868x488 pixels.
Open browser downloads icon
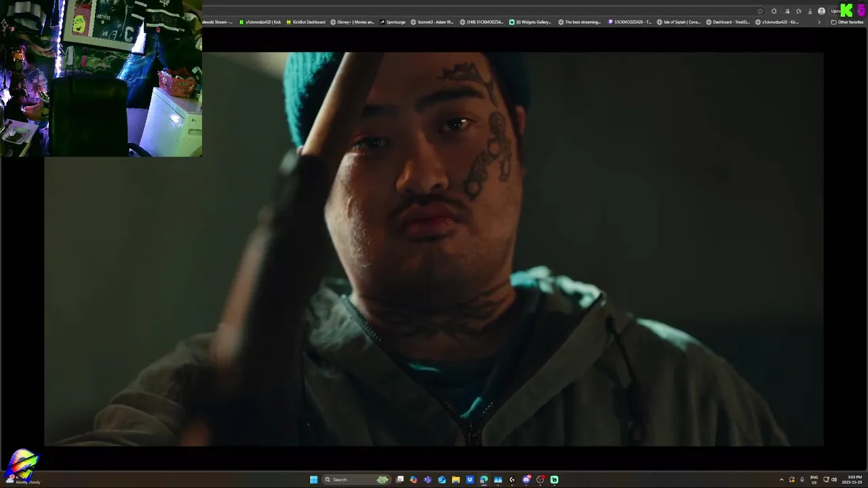pyautogui.click(x=810, y=12)
